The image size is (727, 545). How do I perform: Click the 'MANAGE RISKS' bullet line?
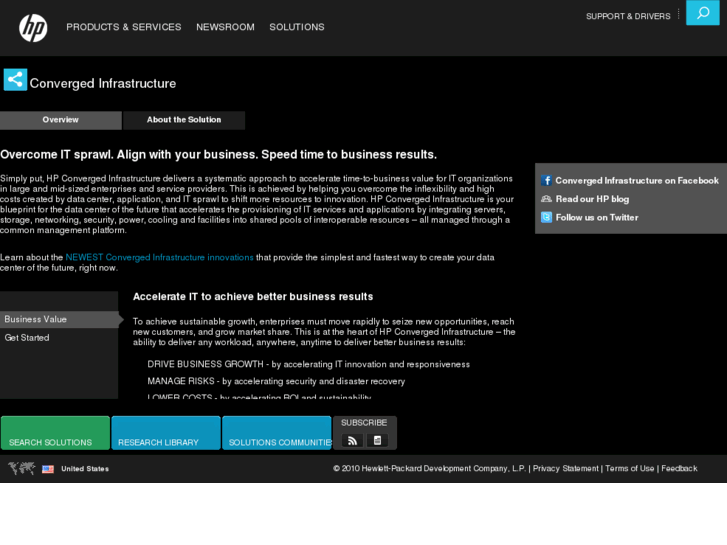pos(276,381)
